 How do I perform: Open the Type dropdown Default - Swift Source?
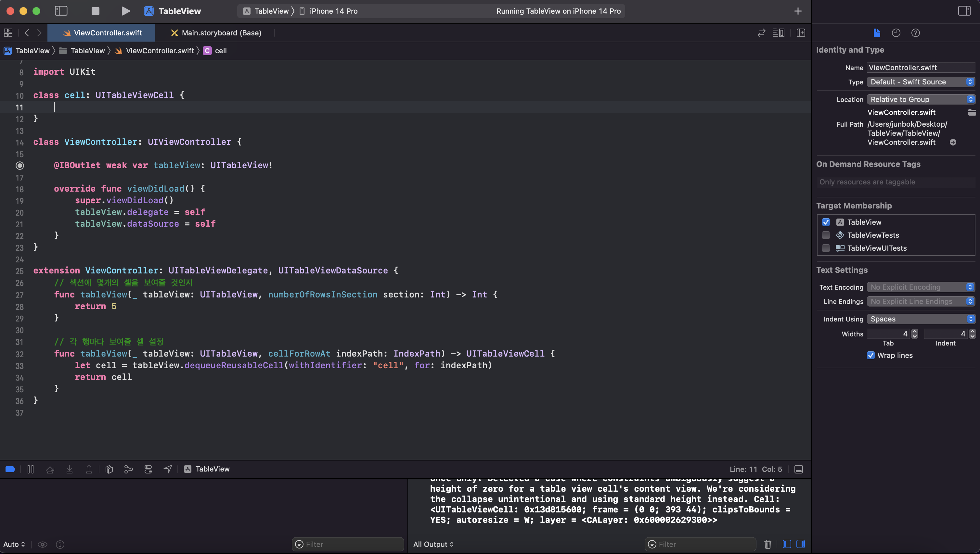click(x=921, y=82)
